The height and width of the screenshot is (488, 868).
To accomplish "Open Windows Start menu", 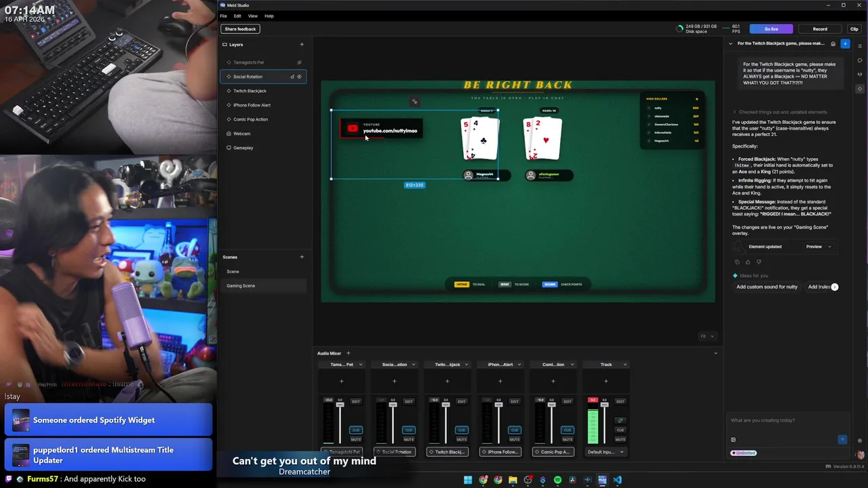I will pyautogui.click(x=468, y=480).
